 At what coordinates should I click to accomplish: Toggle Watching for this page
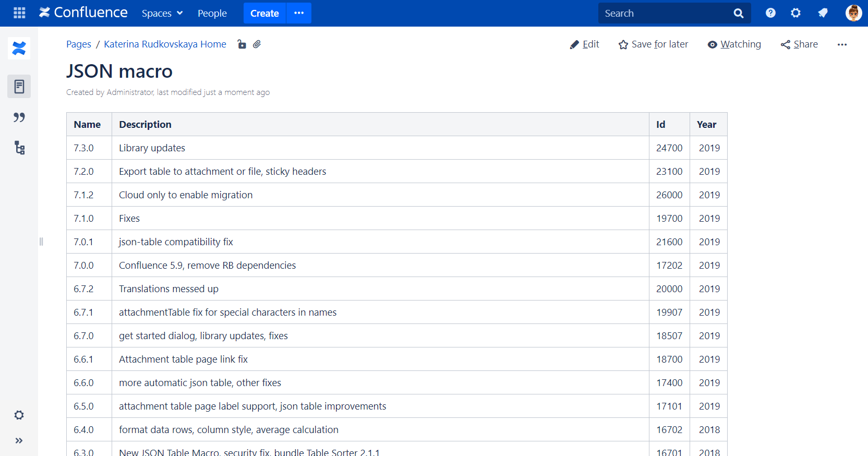click(x=734, y=44)
